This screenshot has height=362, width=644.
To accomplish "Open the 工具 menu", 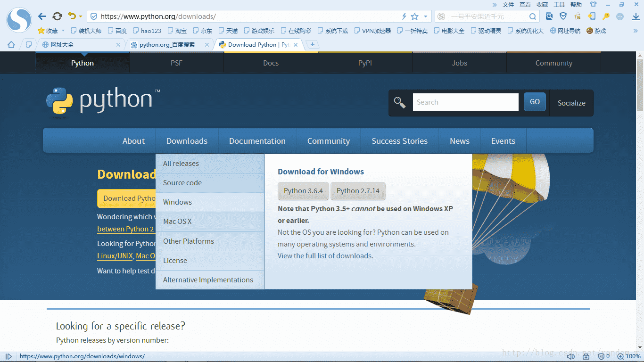I will 559,4.
